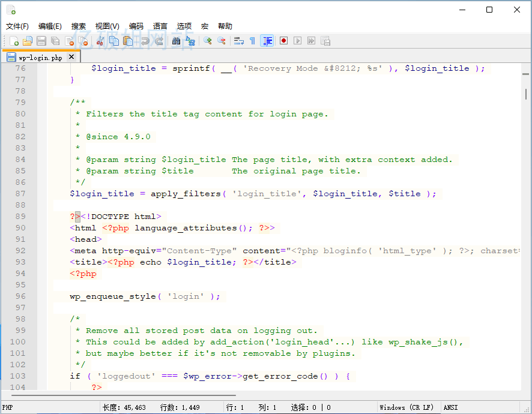This screenshot has width=532, height=414.
Task: Open the 搜索 search menu
Action: 79,26
